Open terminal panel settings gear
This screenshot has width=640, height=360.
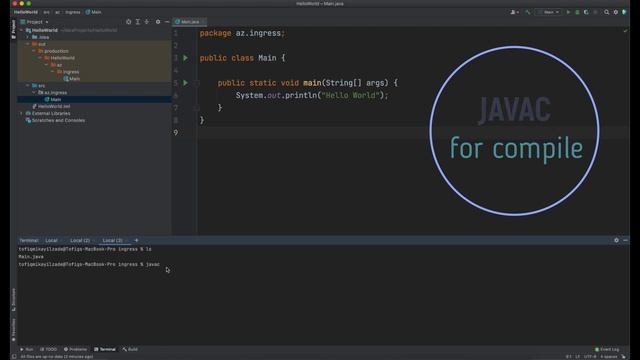616,240
